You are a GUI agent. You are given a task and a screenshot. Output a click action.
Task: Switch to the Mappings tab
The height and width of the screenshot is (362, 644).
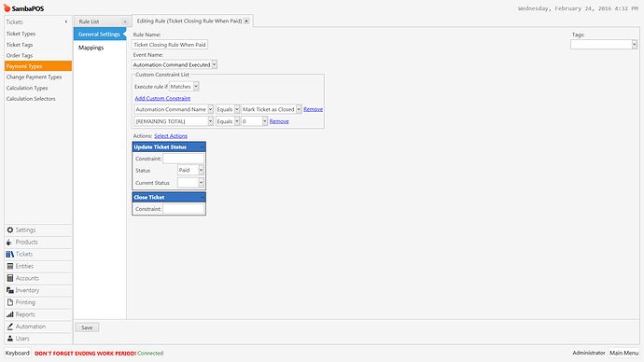[91, 48]
